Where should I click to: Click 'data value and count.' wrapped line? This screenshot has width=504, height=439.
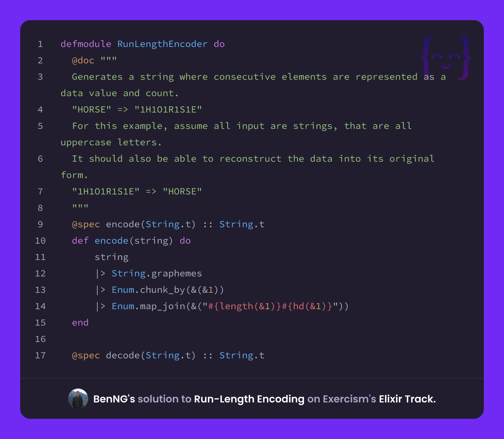(120, 93)
